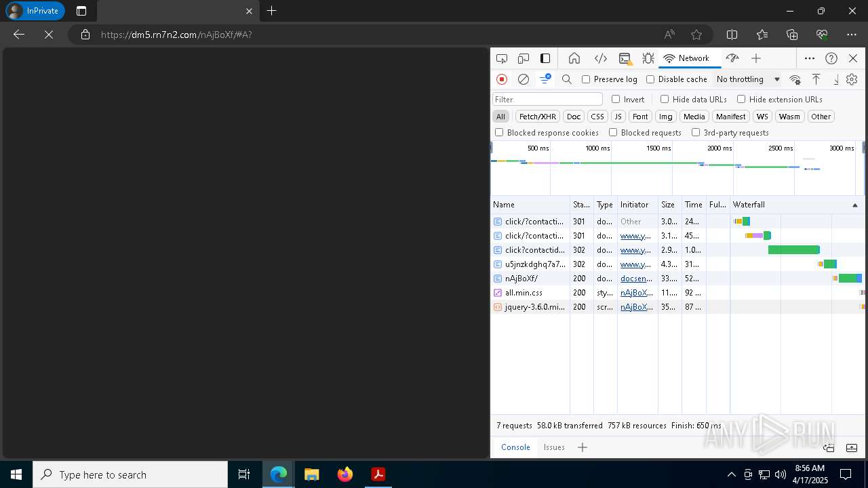
Task: Open the No throttling dropdown
Action: [x=748, y=79]
